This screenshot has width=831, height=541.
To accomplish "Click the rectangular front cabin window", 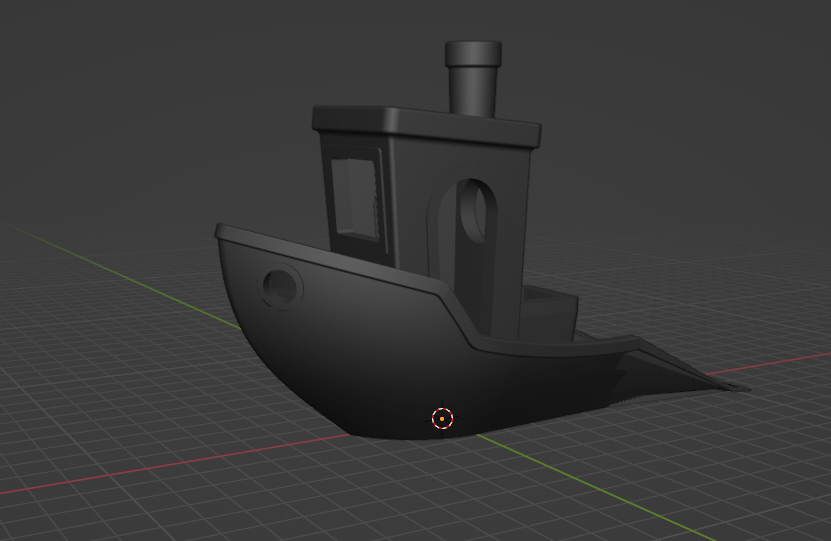I will pos(356,200).
